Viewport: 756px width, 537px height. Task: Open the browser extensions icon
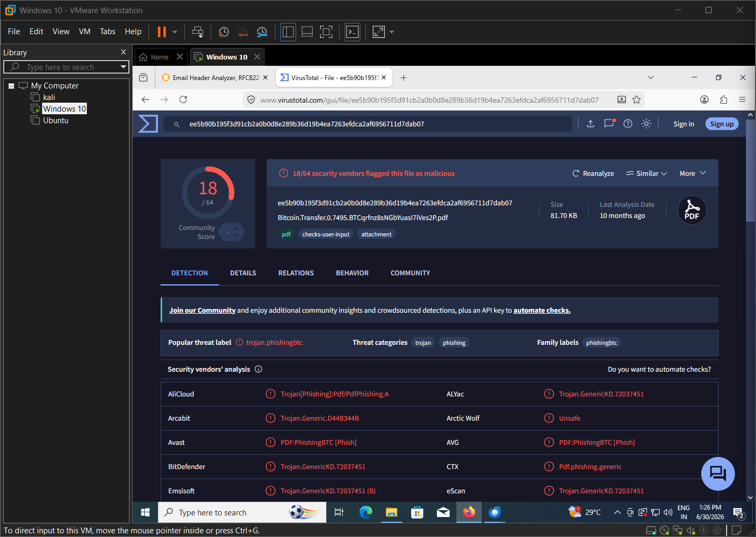[723, 100]
